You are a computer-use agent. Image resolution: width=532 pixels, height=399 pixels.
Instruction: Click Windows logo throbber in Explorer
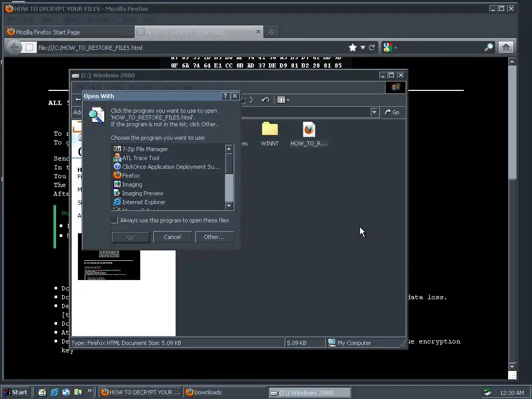coord(395,87)
